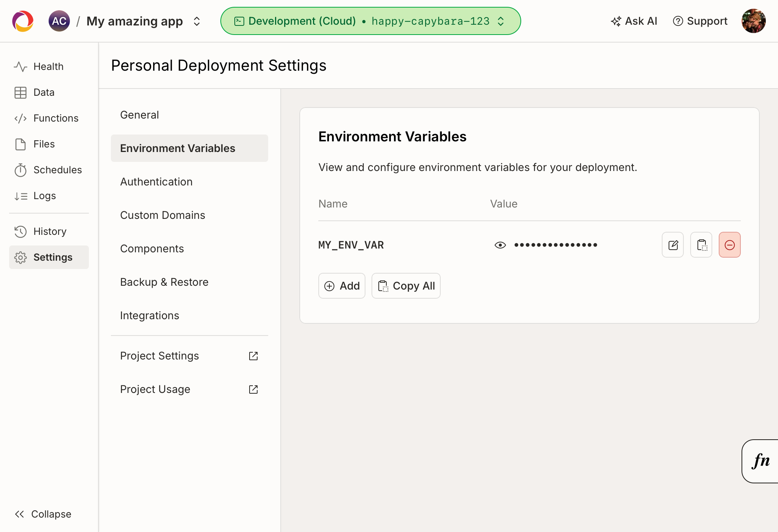Go to Schedules in sidebar
The image size is (778, 532).
coord(49,170)
